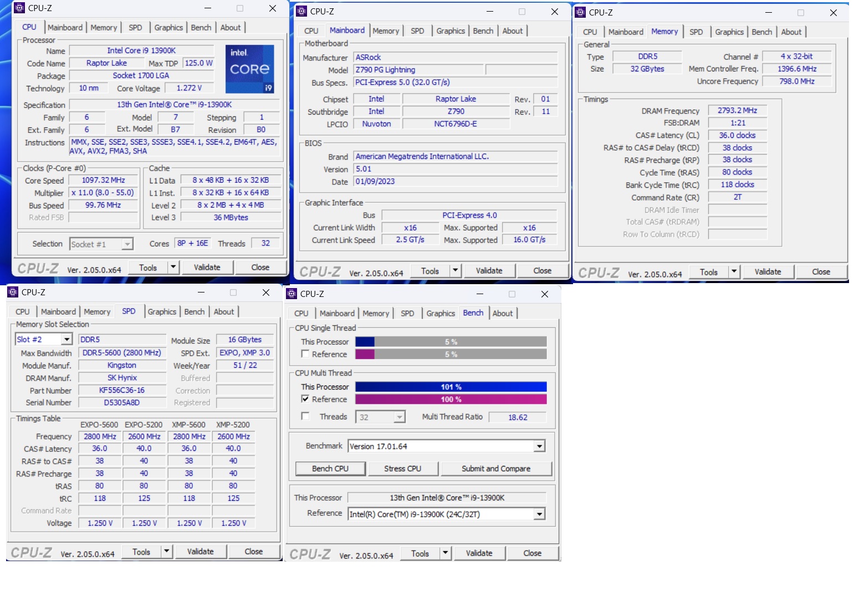Click Single Thread Reference purple 5% bar
This screenshot has width=854, height=616.
(451, 354)
